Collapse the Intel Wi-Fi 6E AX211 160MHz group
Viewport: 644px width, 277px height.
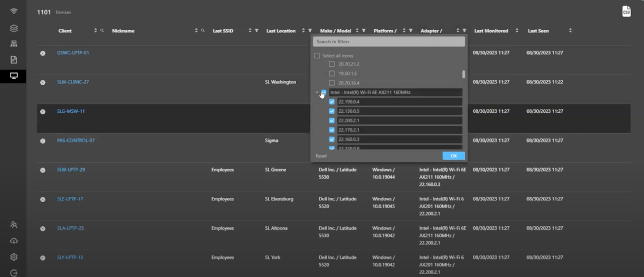[x=317, y=92]
